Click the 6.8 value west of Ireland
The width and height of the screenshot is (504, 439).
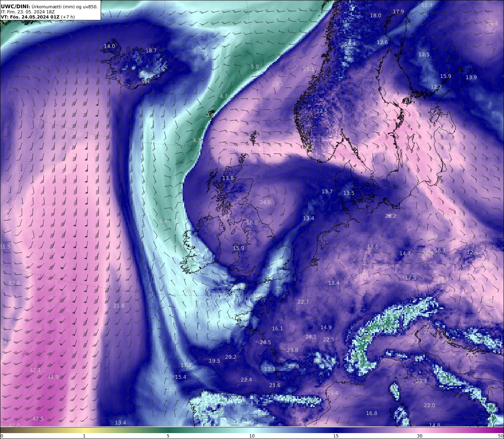point(163,221)
